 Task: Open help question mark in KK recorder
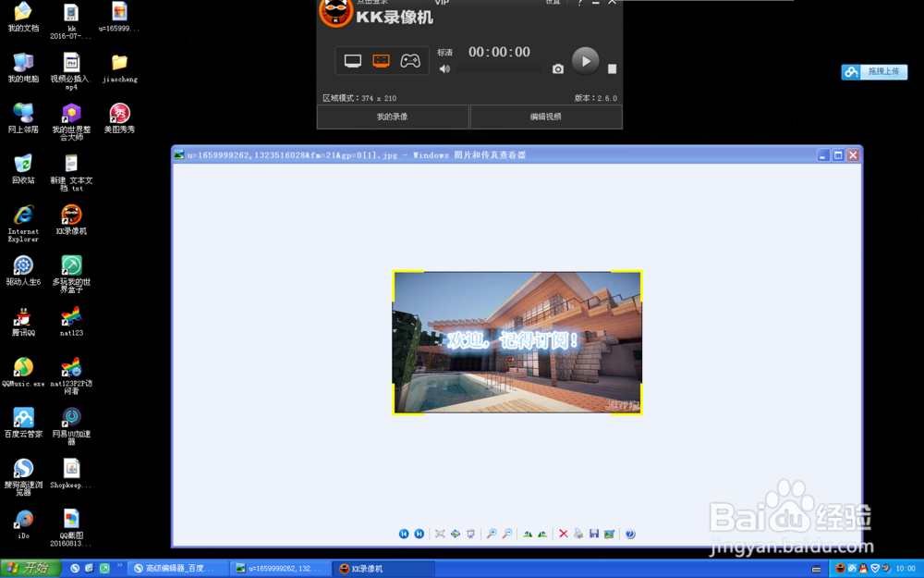coord(580,3)
